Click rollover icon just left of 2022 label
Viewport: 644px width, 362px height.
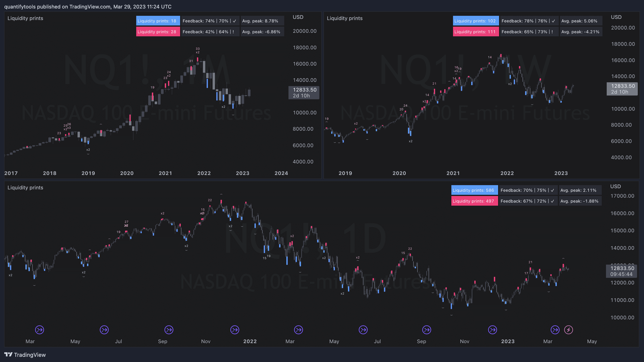pos(235,330)
